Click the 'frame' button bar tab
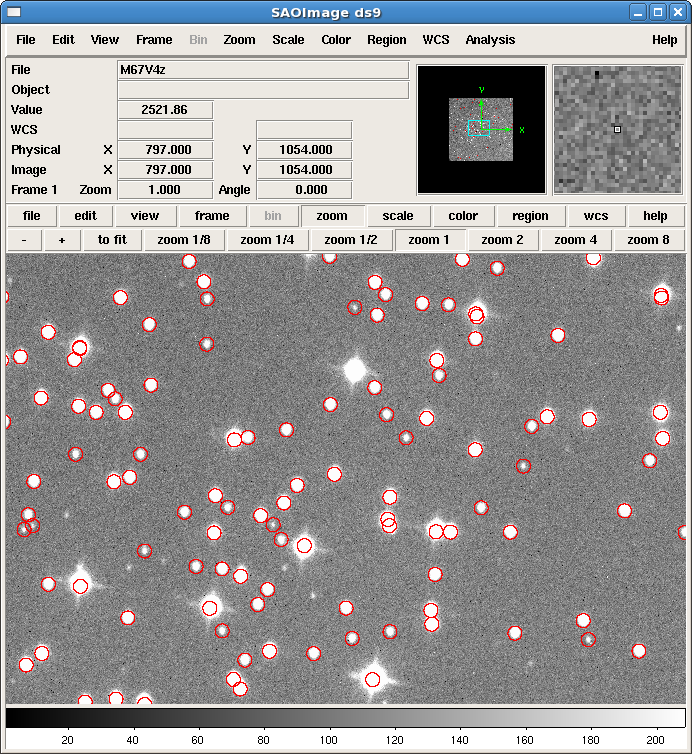 (x=212, y=216)
